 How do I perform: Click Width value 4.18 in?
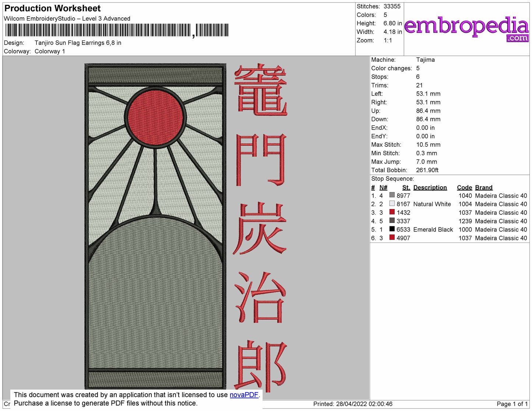pyautogui.click(x=393, y=32)
